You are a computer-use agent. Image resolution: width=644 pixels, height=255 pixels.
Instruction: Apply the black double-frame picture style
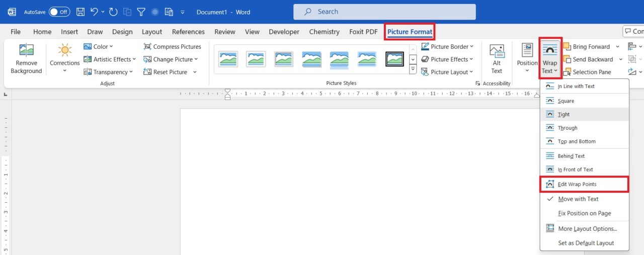click(x=394, y=59)
